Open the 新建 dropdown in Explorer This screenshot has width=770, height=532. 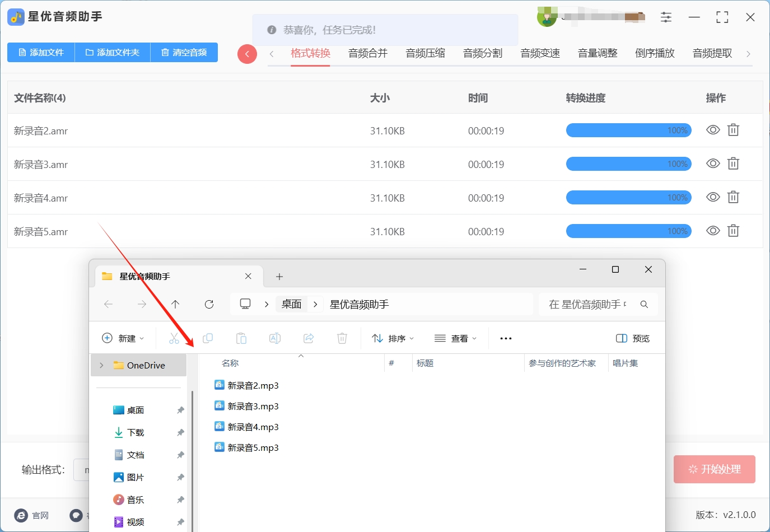click(123, 338)
